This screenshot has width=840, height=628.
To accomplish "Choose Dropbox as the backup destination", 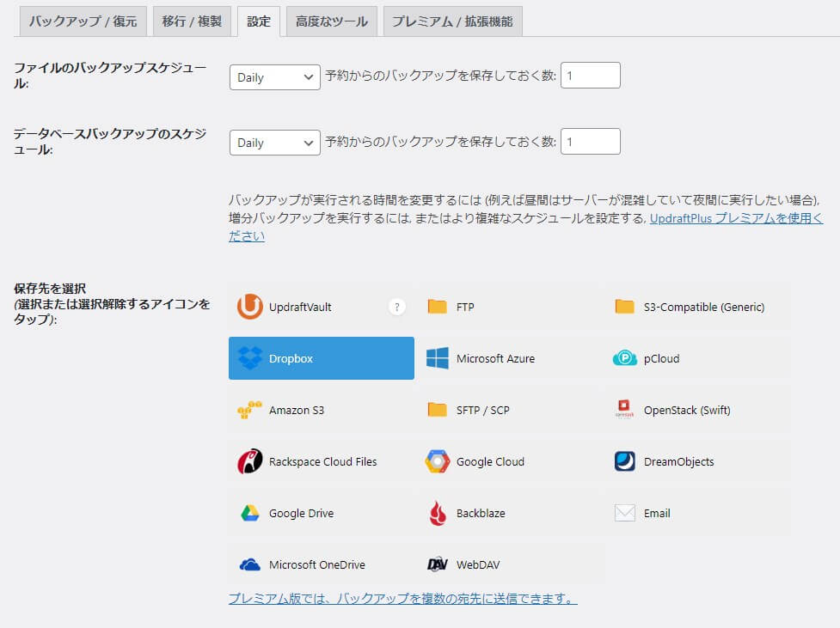I will pos(321,358).
